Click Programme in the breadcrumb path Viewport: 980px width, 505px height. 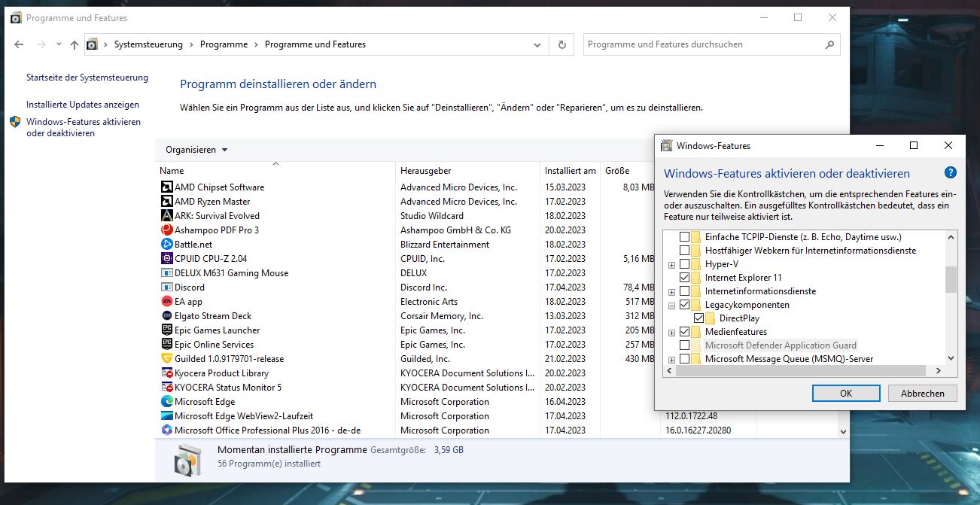pyautogui.click(x=224, y=44)
